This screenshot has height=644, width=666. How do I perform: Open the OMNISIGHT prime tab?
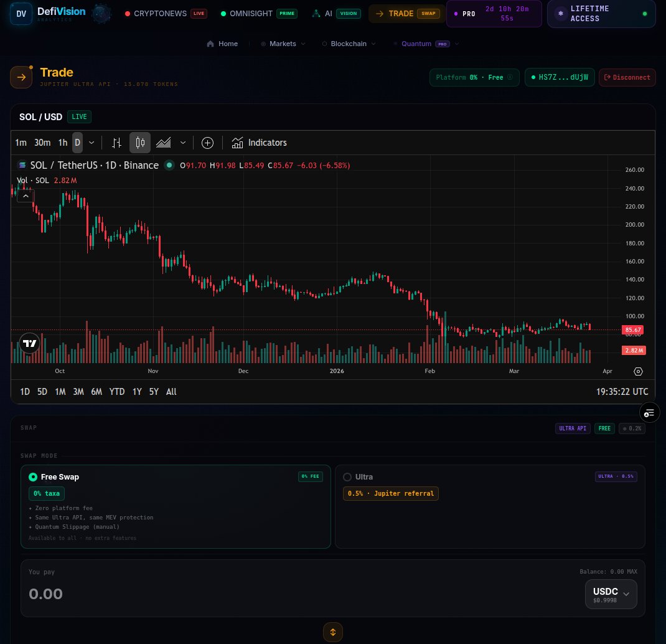point(259,14)
